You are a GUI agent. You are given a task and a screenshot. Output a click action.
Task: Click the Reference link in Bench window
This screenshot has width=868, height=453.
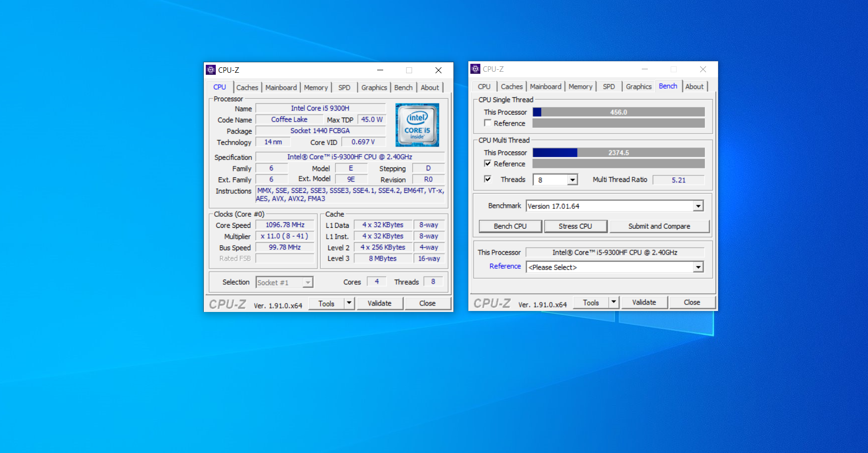click(505, 266)
